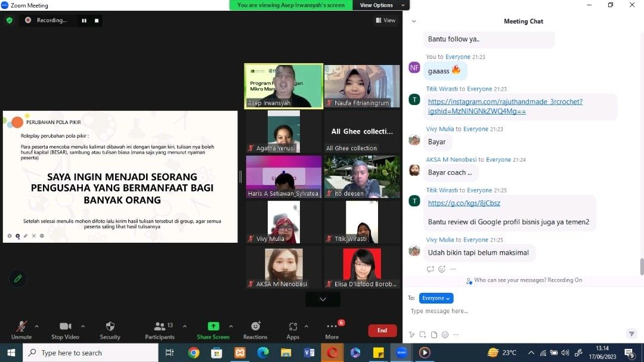Open the Everyone recipient dropdown

436,298
